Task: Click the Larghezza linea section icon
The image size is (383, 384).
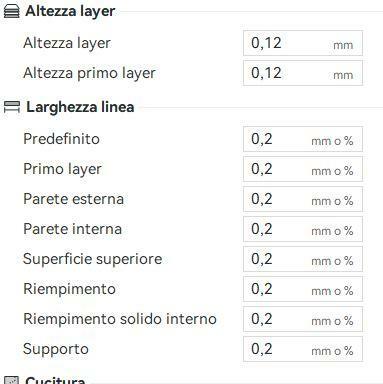Action: 12,107
